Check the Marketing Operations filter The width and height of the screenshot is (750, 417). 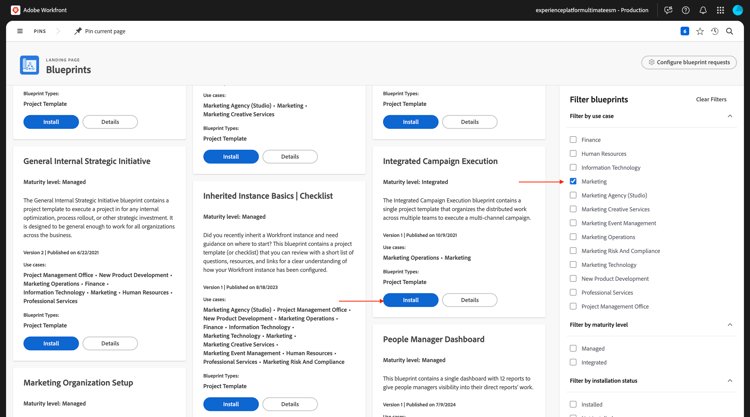pos(573,237)
